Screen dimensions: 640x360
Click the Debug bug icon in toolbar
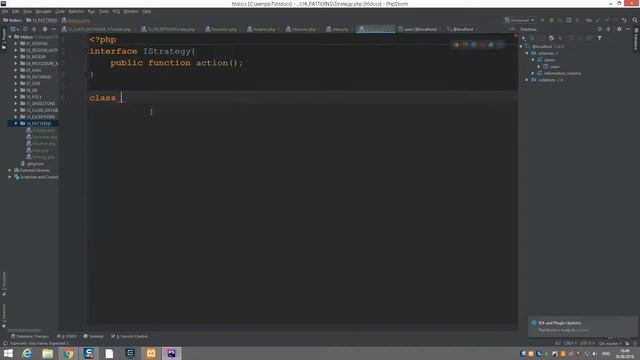coord(551,20)
